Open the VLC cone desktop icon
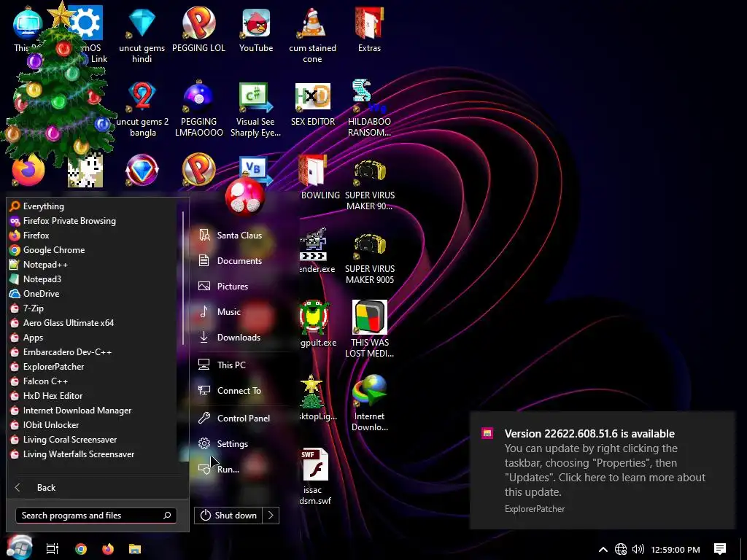The width and height of the screenshot is (747, 560). tap(312, 36)
